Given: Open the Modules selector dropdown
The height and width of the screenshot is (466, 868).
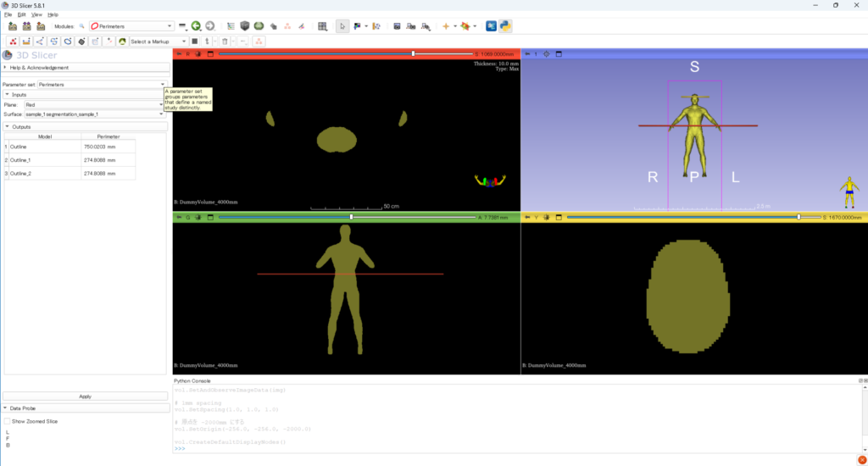Looking at the screenshot, I should click(x=131, y=26).
